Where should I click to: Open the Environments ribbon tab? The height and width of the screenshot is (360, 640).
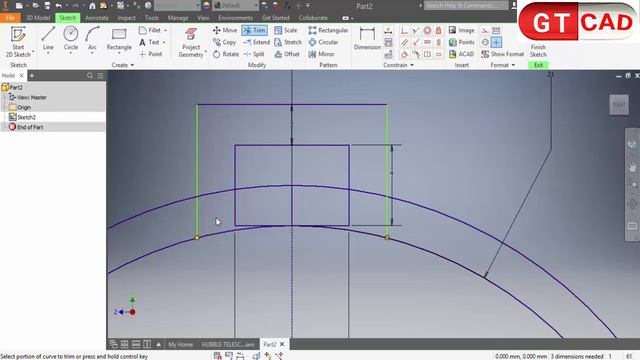click(236, 18)
